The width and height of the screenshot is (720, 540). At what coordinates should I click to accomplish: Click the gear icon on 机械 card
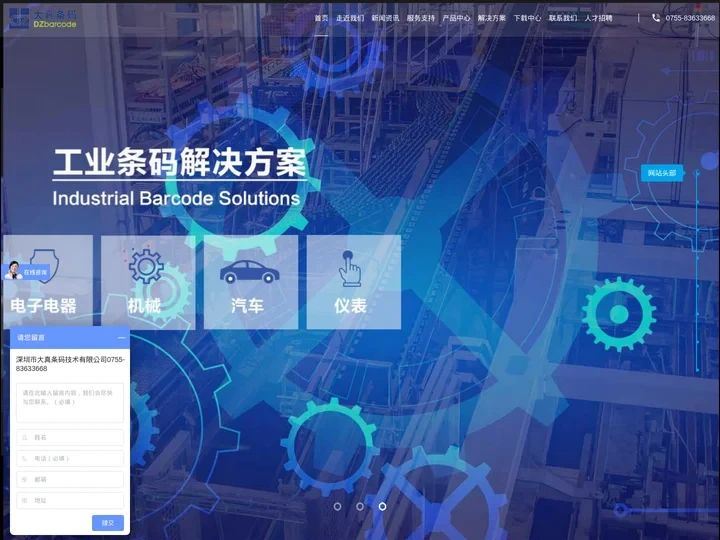[x=146, y=266]
